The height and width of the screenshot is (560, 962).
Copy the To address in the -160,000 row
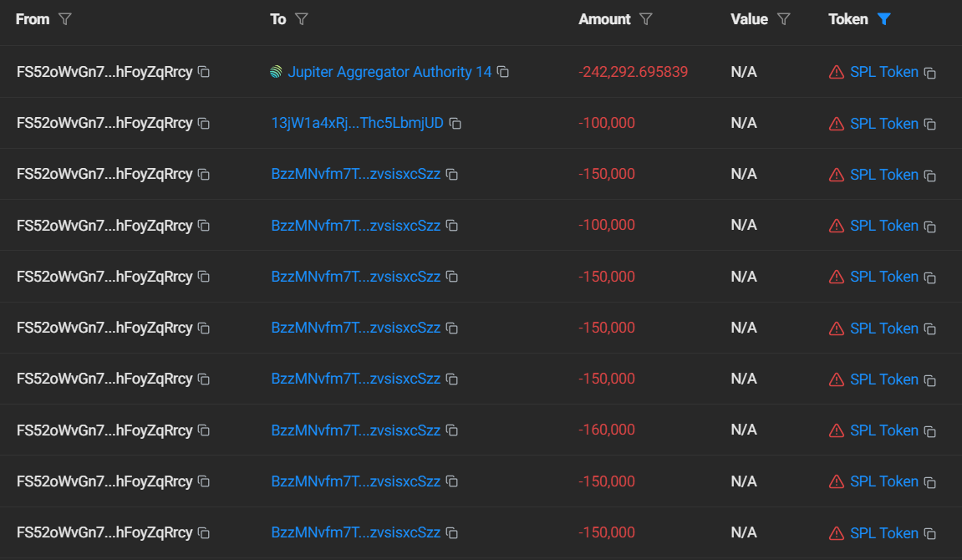[x=451, y=430]
